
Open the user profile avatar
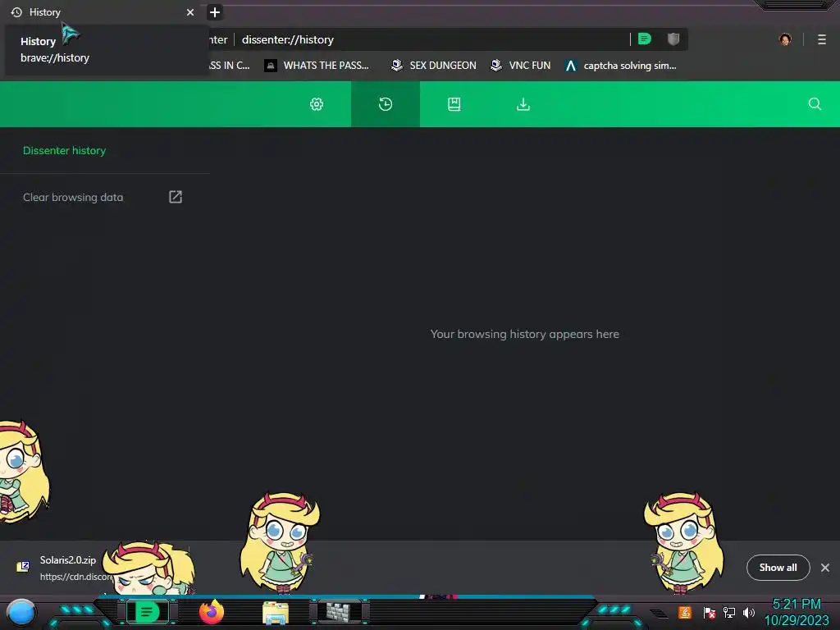coord(785,39)
